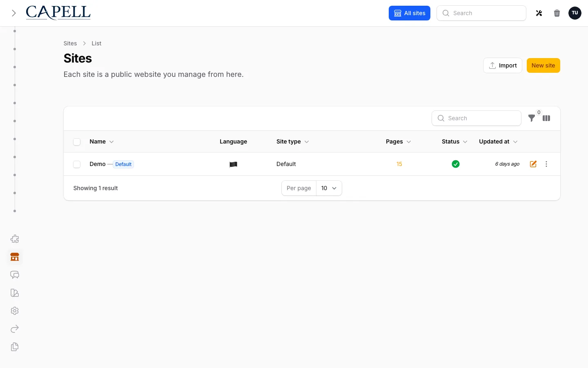The image size is (588, 368).
Task: Check the Demo row checkbox
Action: click(77, 164)
